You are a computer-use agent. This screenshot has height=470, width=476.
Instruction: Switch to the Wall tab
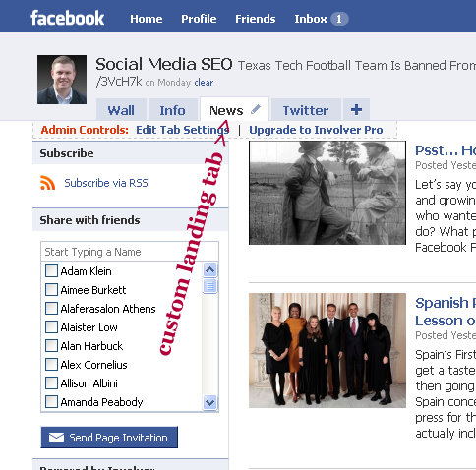(x=121, y=110)
